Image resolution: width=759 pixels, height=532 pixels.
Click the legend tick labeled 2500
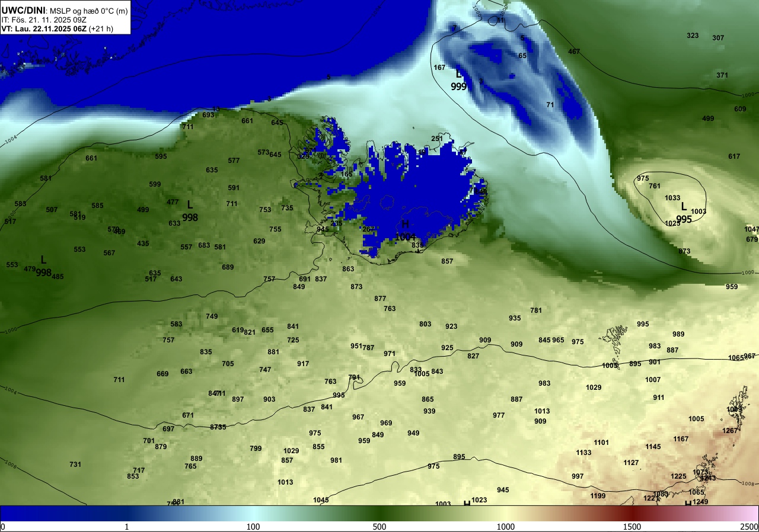pos(750,527)
